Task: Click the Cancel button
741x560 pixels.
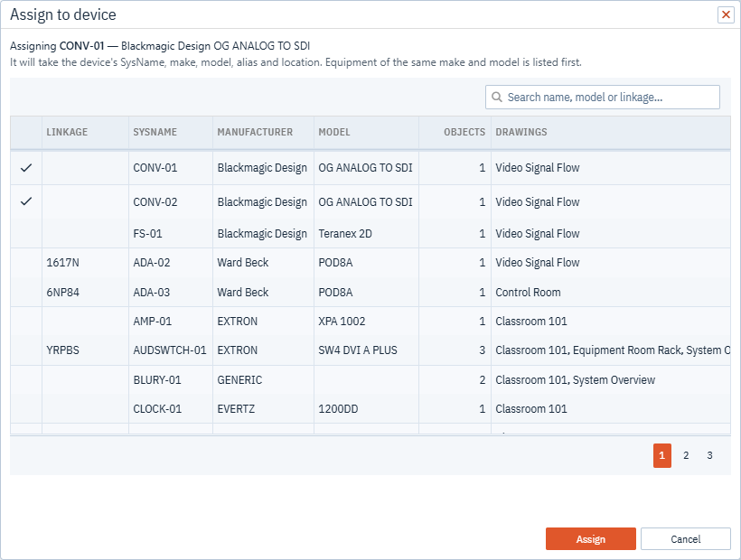Action: [686, 538]
